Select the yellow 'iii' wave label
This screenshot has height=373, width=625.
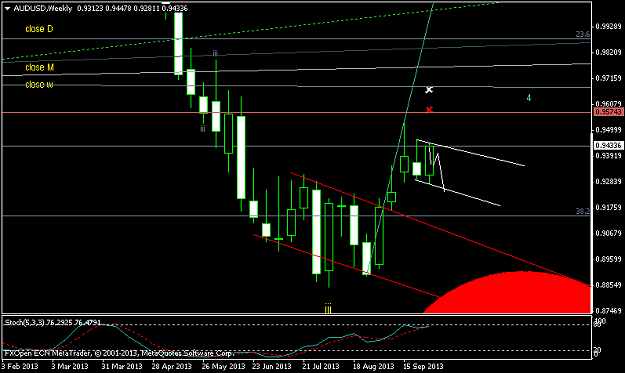click(328, 308)
